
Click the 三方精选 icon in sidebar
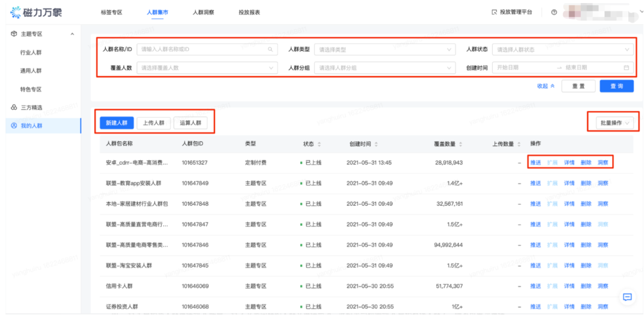13,107
